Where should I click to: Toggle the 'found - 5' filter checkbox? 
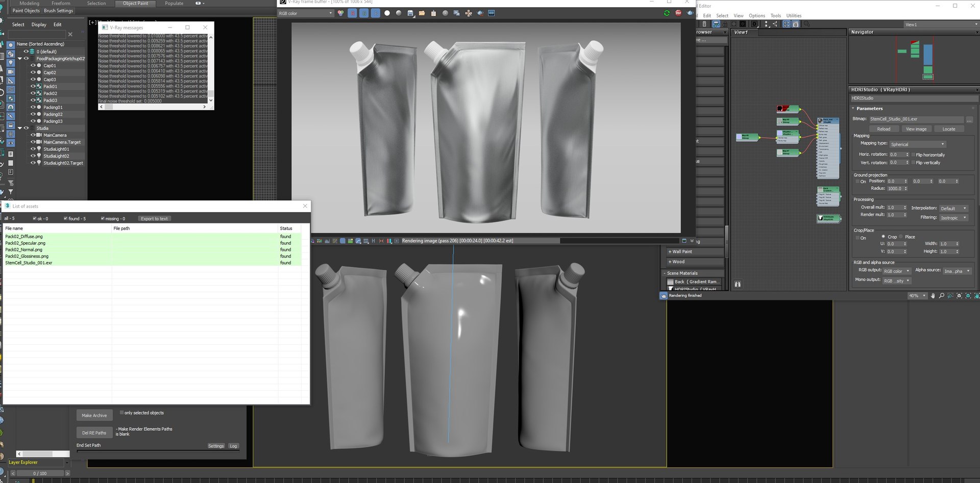click(x=65, y=218)
